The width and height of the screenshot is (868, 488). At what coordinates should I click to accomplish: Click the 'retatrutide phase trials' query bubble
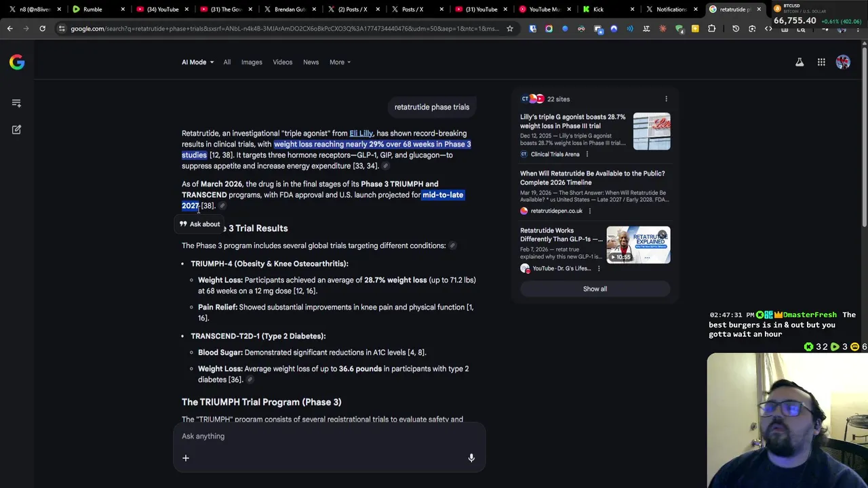point(432,107)
